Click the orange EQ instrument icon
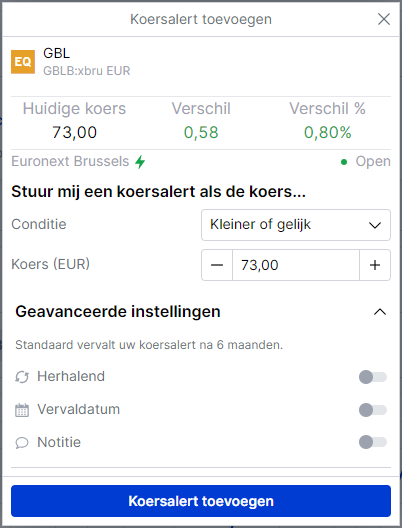Viewport: 402px width, 528px height. point(23,62)
